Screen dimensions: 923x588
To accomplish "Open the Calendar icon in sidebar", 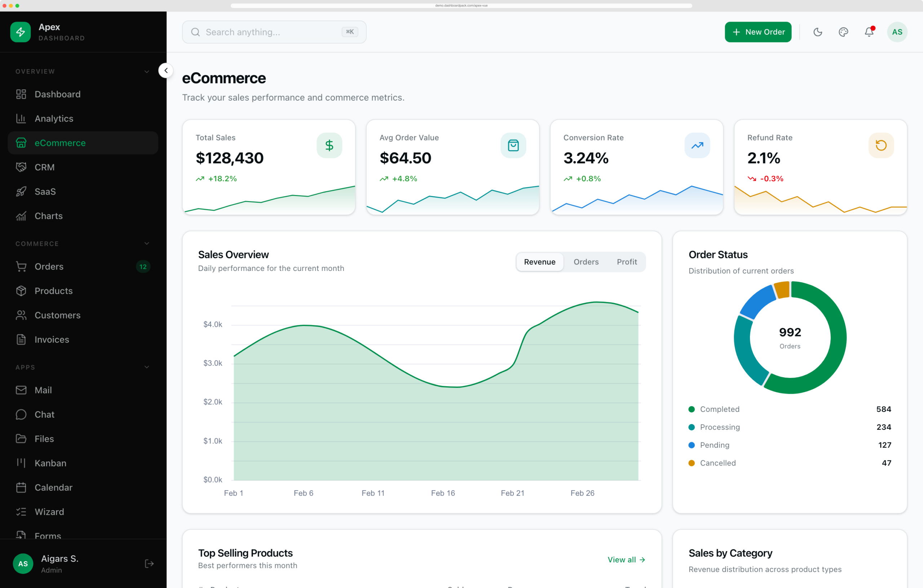I will [21, 487].
